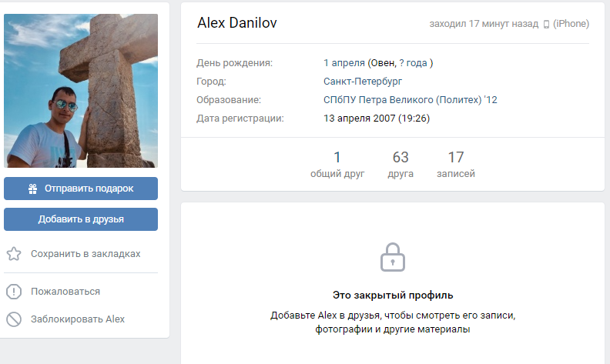
Task: Open the graduation year '12 link
Action: point(491,100)
